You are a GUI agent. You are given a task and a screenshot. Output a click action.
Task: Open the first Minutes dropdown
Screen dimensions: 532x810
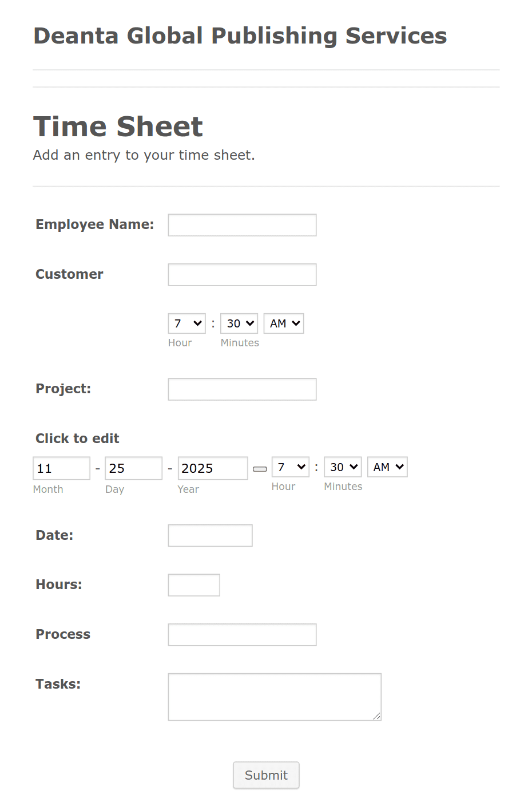click(x=239, y=323)
